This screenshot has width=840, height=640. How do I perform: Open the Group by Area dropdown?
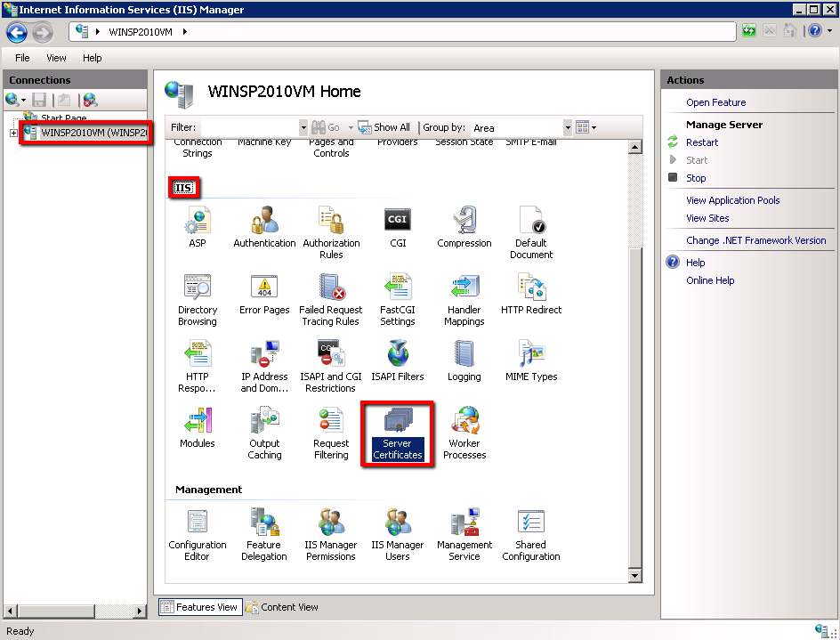pyautogui.click(x=568, y=128)
